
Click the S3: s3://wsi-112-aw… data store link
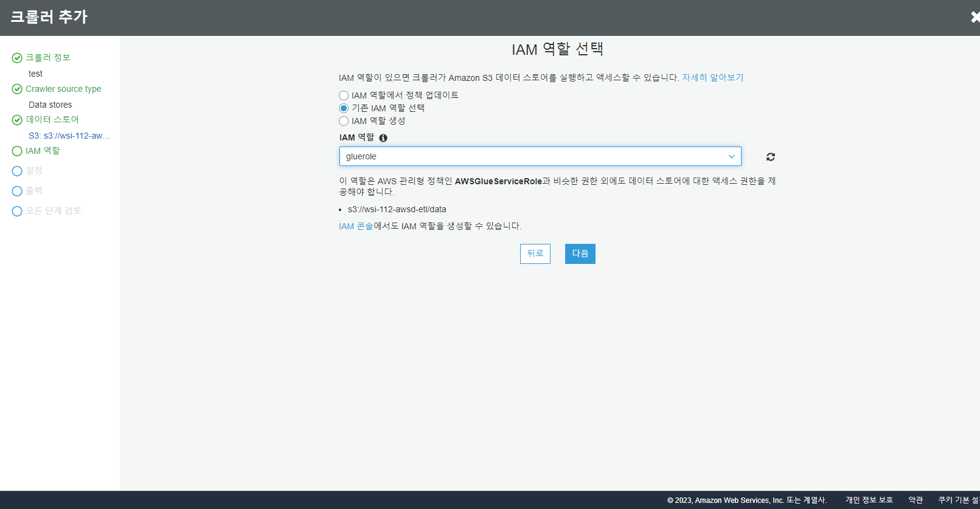69,136
